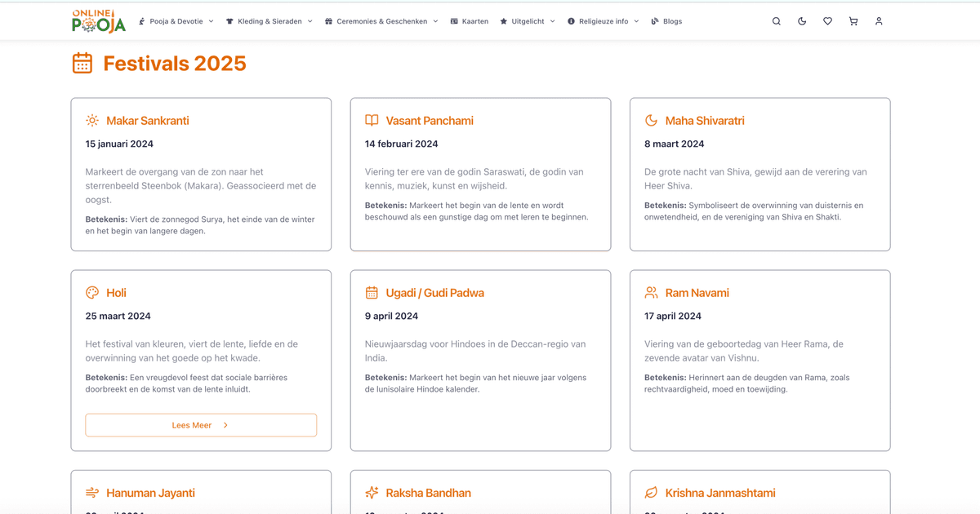Screen dimensions: 980x514
Task: Open the search icon in header
Action: pos(777,21)
